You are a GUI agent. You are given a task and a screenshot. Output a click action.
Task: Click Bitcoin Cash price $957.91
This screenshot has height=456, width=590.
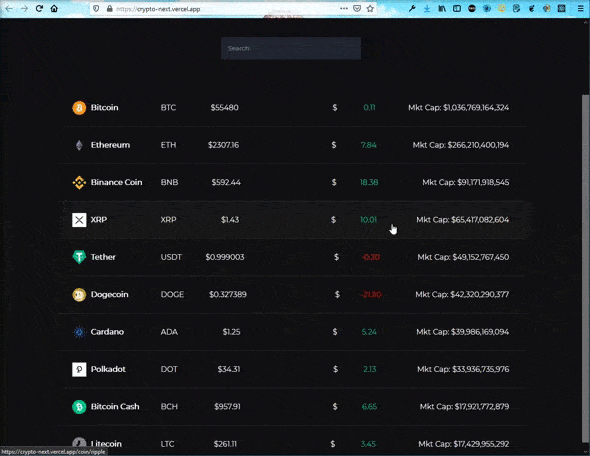tap(227, 406)
